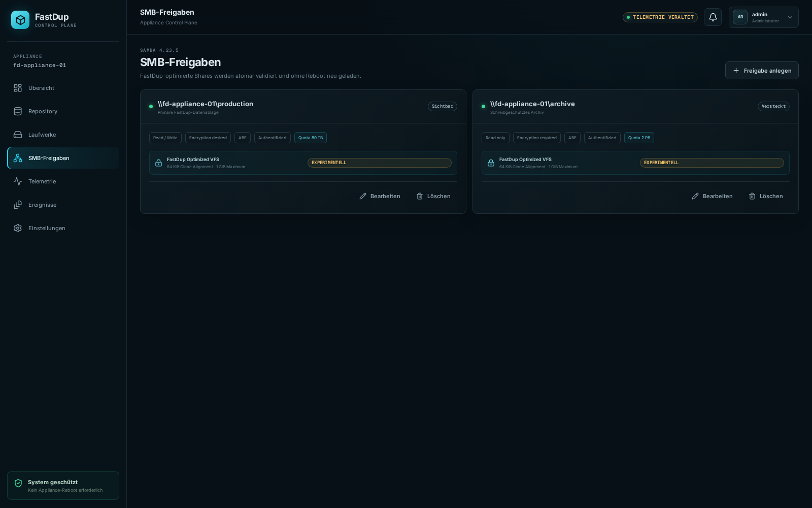Viewport: 812px width, 508px height.
Task: Click the Read / Write tag
Action: [165, 138]
